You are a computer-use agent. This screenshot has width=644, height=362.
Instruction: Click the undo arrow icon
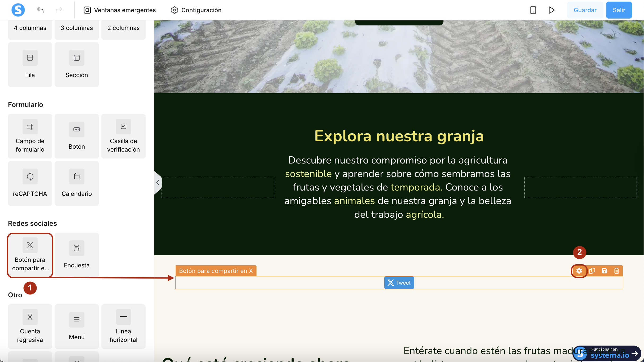[40, 10]
